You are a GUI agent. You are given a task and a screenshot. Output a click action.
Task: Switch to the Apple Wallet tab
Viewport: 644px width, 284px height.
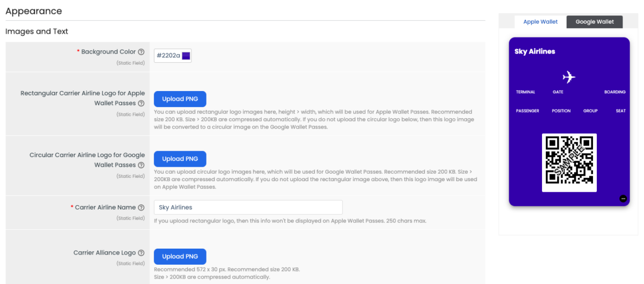tap(540, 22)
